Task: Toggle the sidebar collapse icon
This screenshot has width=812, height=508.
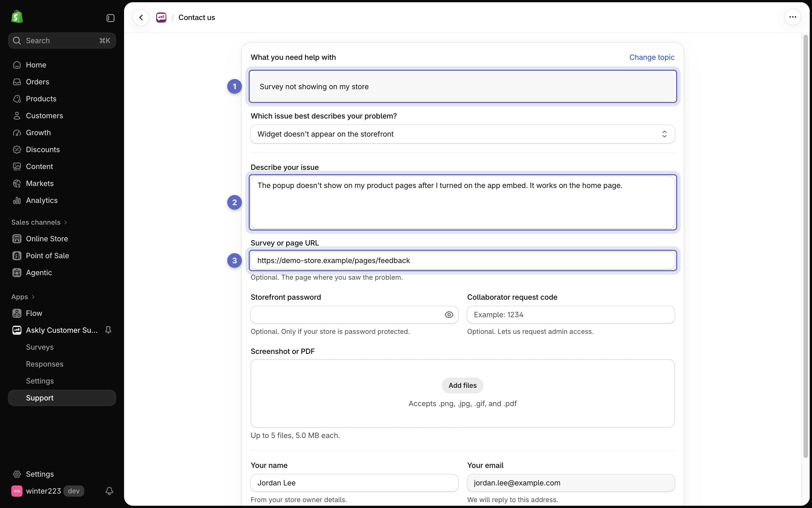Action: 111,18
